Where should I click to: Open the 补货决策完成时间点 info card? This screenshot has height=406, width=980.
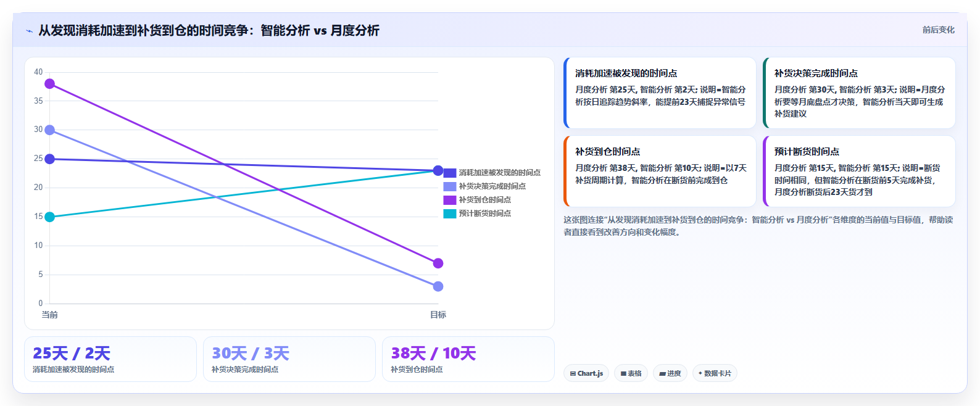pyautogui.click(x=859, y=93)
